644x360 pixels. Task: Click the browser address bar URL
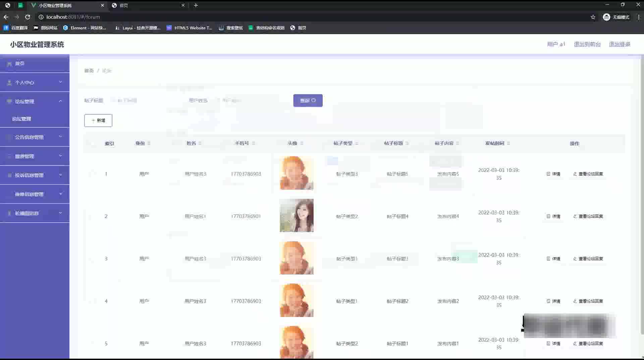(x=73, y=17)
